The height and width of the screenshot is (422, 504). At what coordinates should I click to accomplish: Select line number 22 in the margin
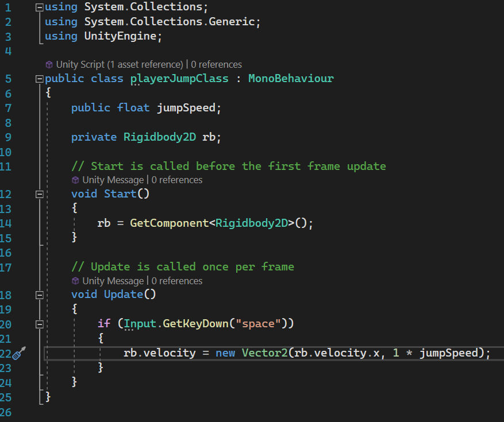coord(6,353)
